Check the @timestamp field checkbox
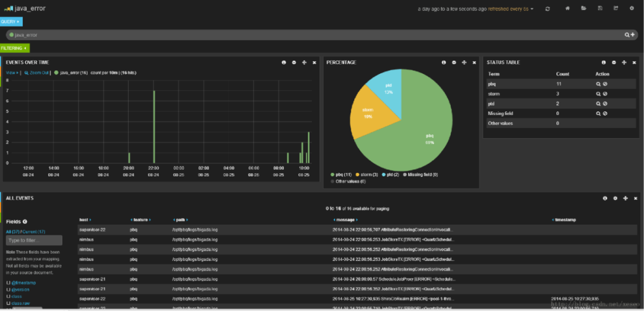Screen dimensions: 644x311 tap(8, 282)
